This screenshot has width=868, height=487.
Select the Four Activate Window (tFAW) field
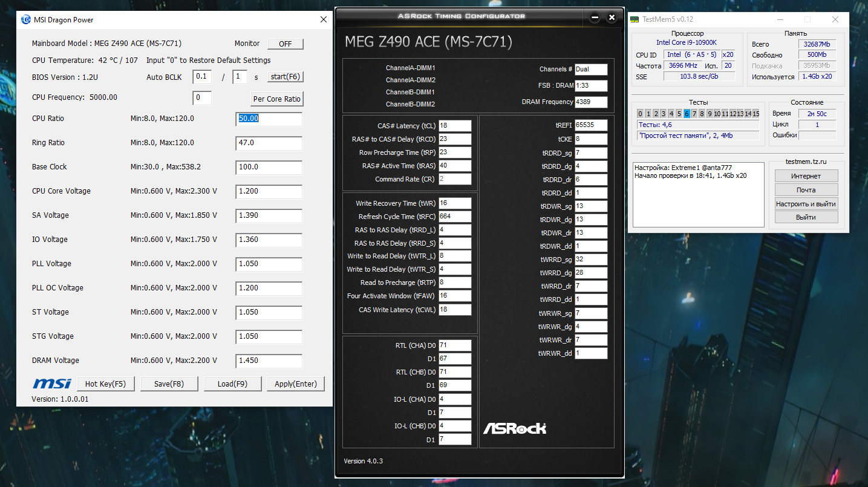[455, 296]
